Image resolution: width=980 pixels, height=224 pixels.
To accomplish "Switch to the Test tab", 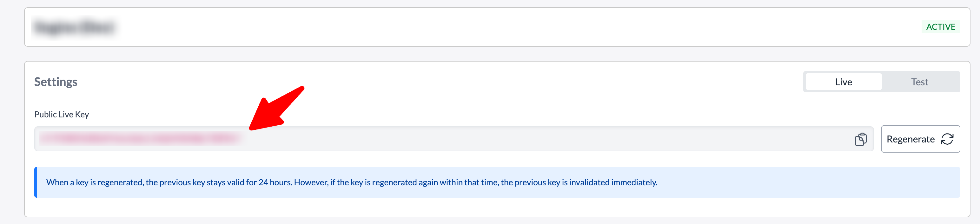I will (x=919, y=82).
